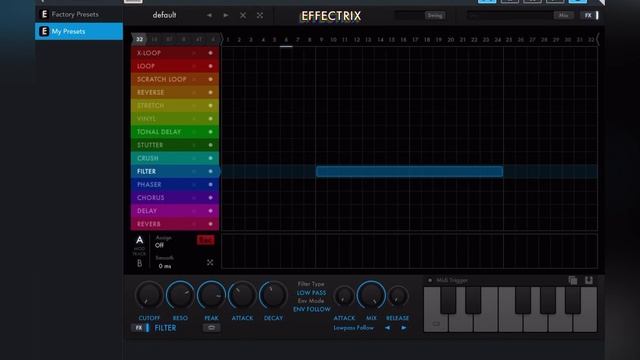The height and width of the screenshot is (360, 640).
Task: Change Filter Type LOW PASS
Action: point(311,293)
